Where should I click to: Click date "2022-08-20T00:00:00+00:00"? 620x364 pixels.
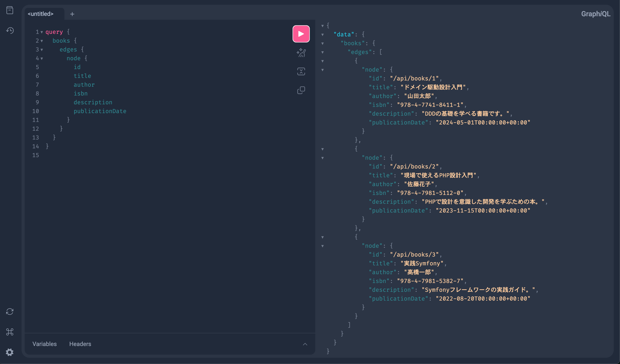tap(483, 299)
